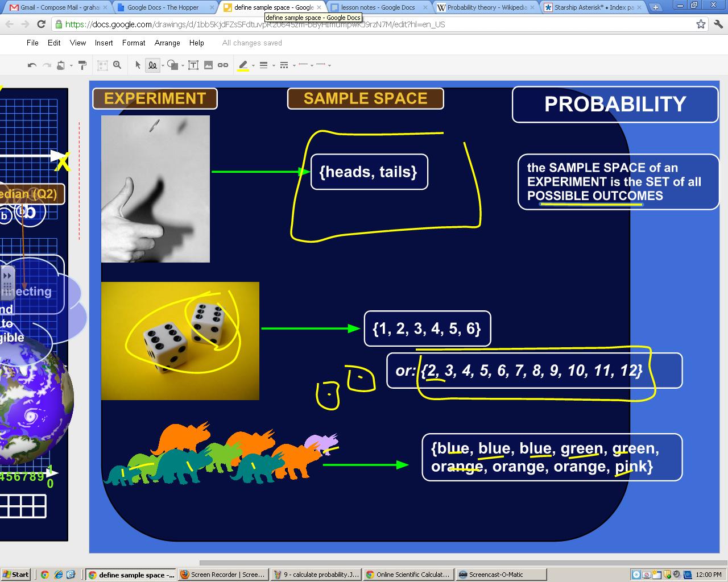The height and width of the screenshot is (582, 728).
Task: Activate the Scribble line tool
Action: coord(152,65)
